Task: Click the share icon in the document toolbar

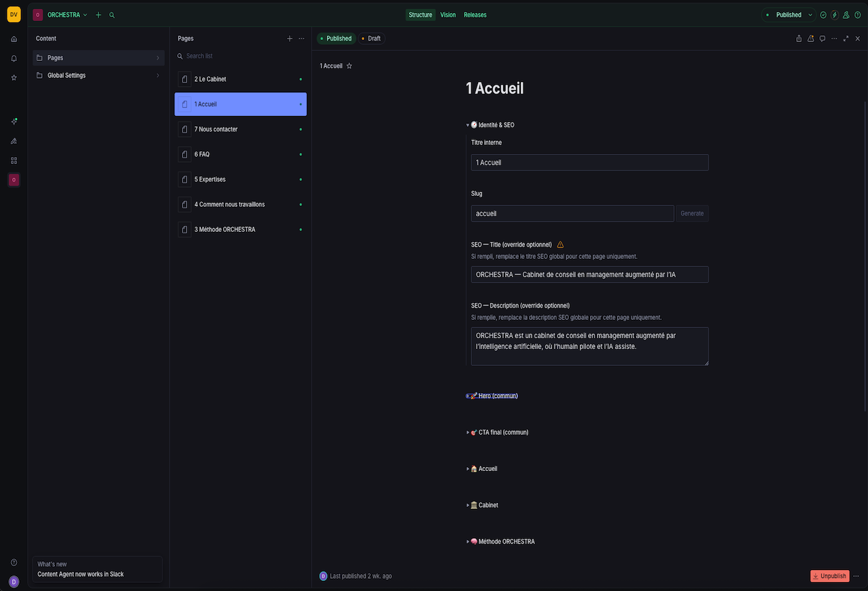Action: coord(799,39)
